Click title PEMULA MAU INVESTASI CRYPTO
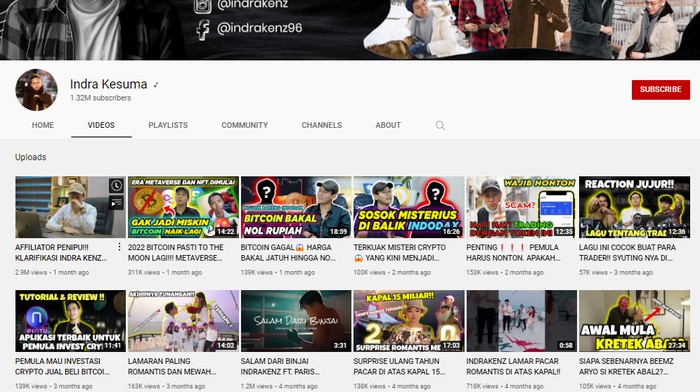This screenshot has height=392, width=700. [x=62, y=367]
